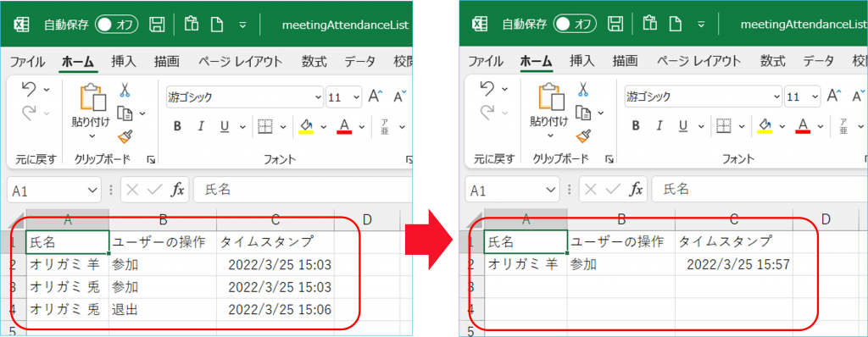
Task: Toggle Italic in left window
Action: click(202, 127)
